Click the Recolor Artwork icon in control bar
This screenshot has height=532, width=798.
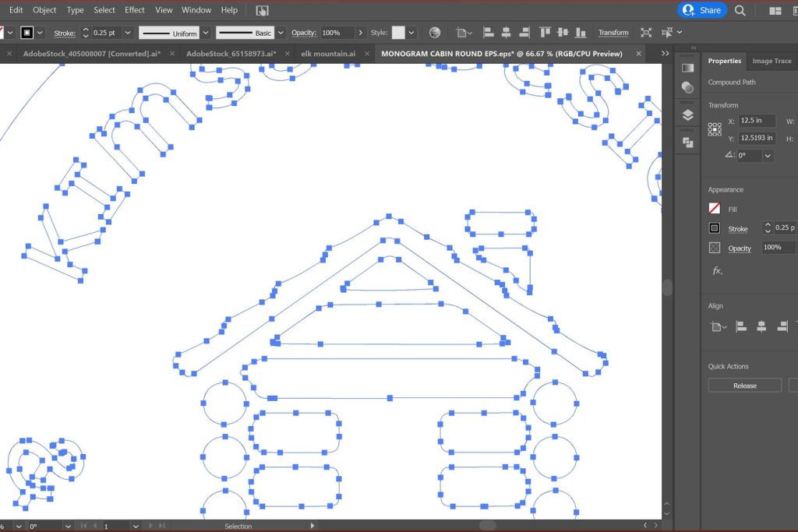(x=435, y=33)
